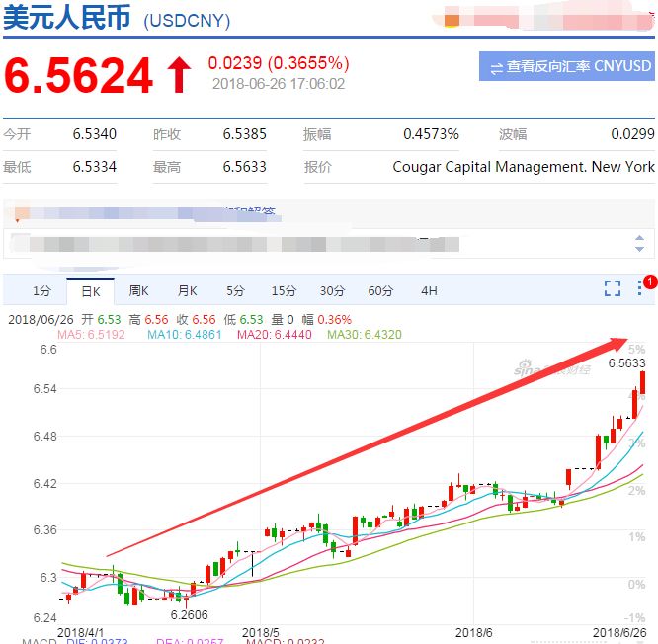658x644 pixels.
Task: Click the 2018/4/1 date axis label
Action: 80,633
